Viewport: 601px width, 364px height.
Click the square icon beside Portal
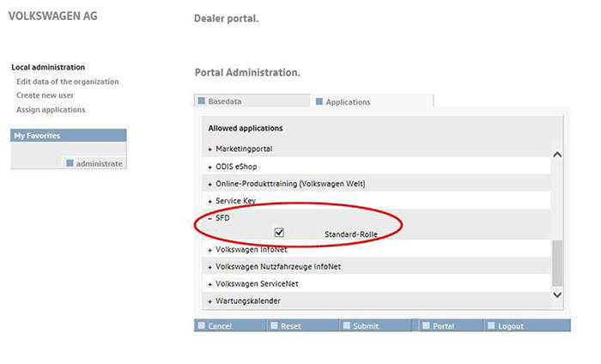[x=426, y=326]
